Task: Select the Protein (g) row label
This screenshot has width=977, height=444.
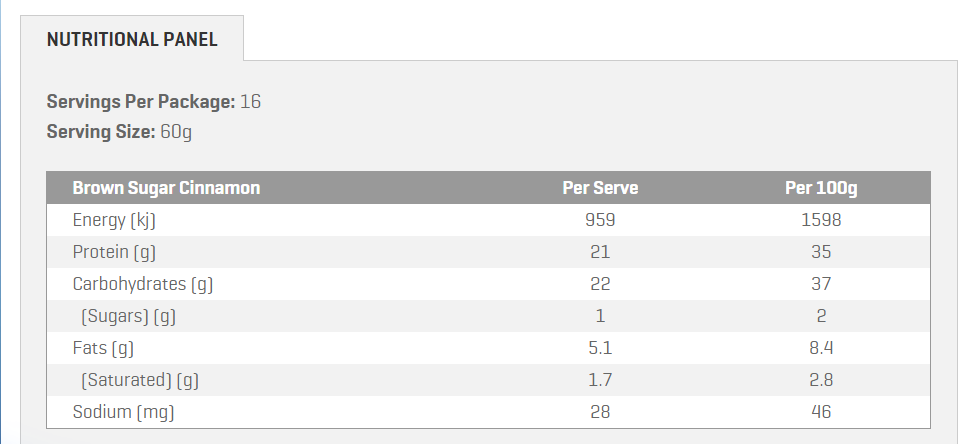Action: 114,252
